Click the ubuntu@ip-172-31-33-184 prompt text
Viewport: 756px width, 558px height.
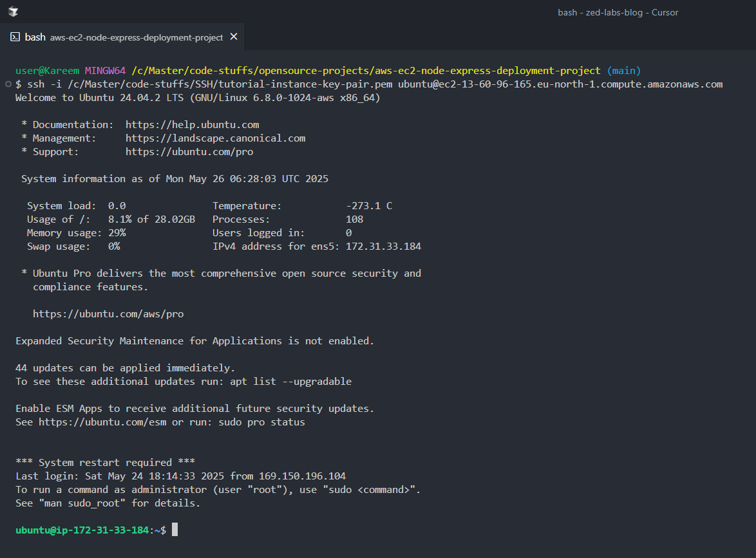point(82,530)
